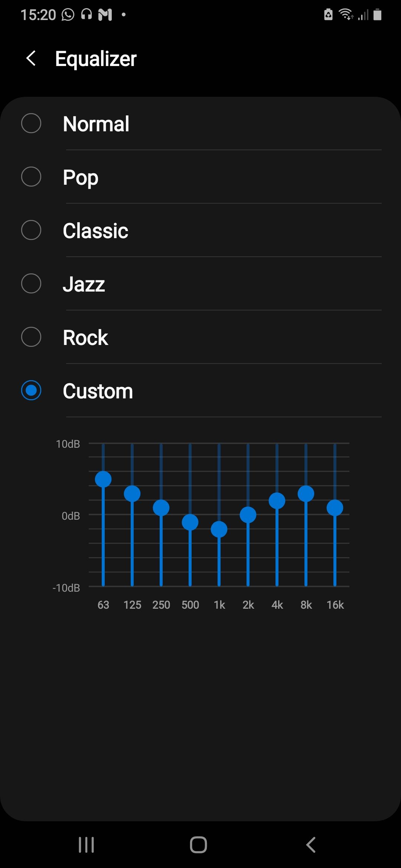Viewport: 401px width, 868px height.
Task: Tap the Wi-Fi status icon
Action: pyautogui.click(x=346, y=15)
